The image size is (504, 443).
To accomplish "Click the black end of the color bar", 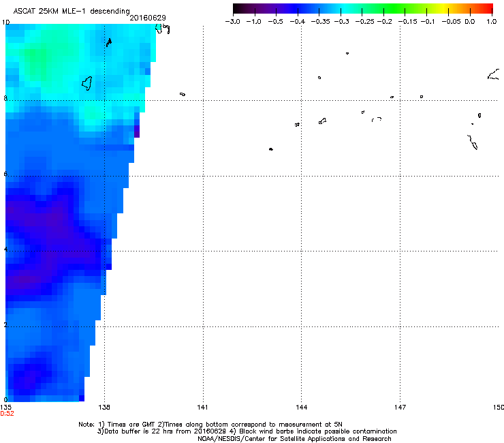I will [x=238, y=9].
